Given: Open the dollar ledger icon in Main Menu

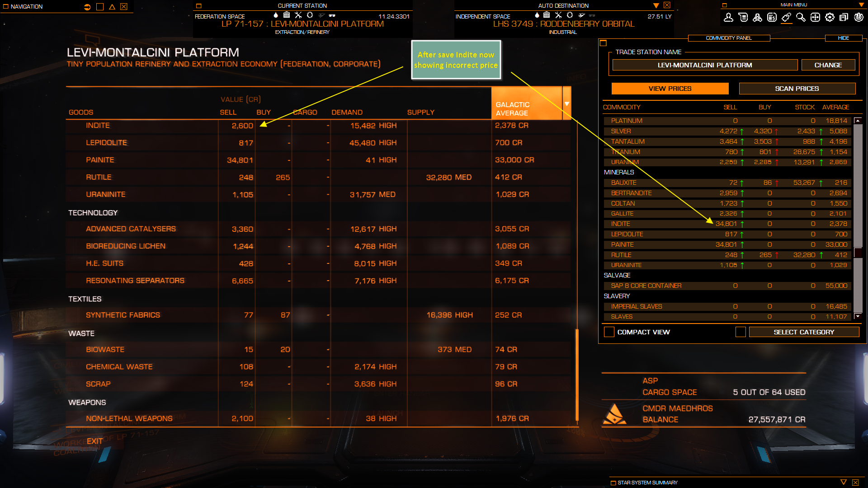Looking at the screenshot, I should 772,17.
